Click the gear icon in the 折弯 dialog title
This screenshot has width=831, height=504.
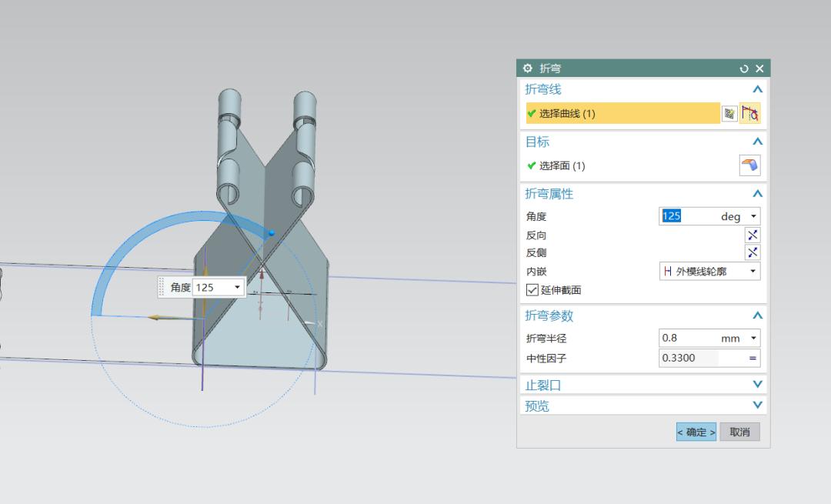527,68
